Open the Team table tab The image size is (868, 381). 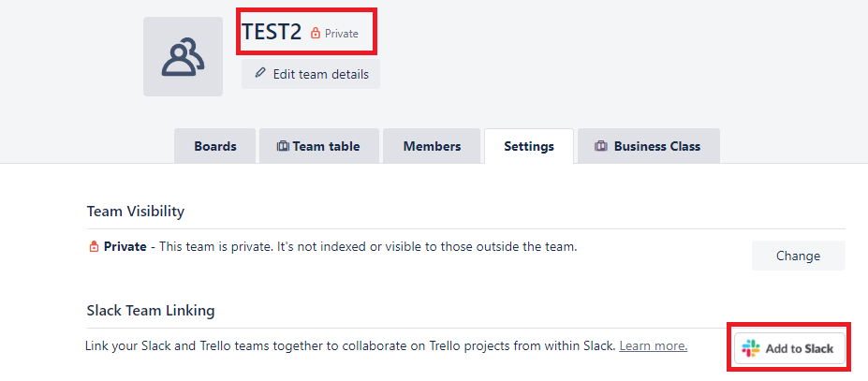point(319,146)
